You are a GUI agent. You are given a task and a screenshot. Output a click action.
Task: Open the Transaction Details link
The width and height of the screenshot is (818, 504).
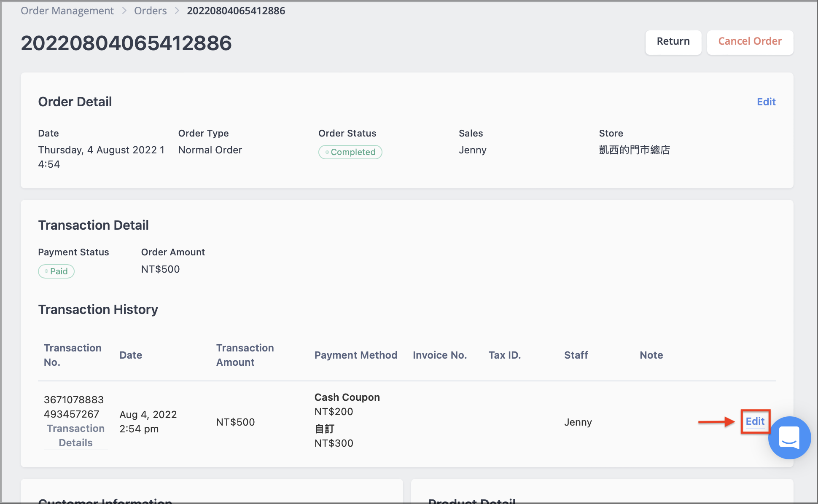[x=76, y=436]
